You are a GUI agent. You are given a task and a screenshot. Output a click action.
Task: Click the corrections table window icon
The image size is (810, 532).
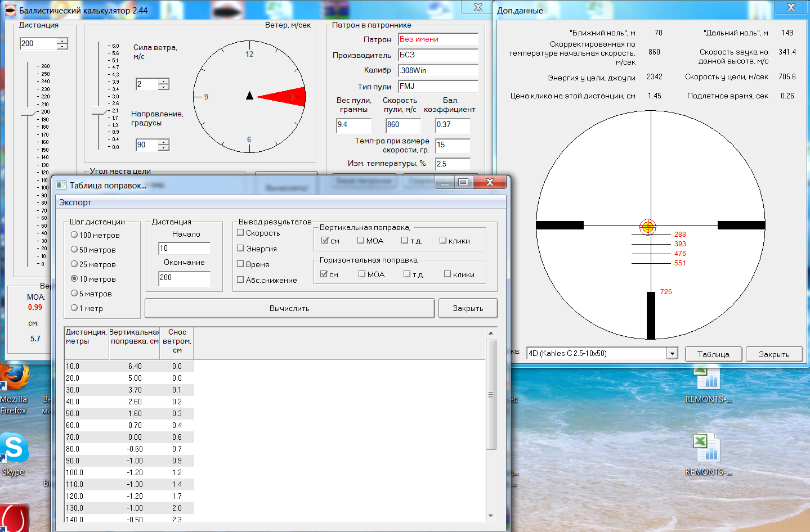pyautogui.click(x=61, y=185)
